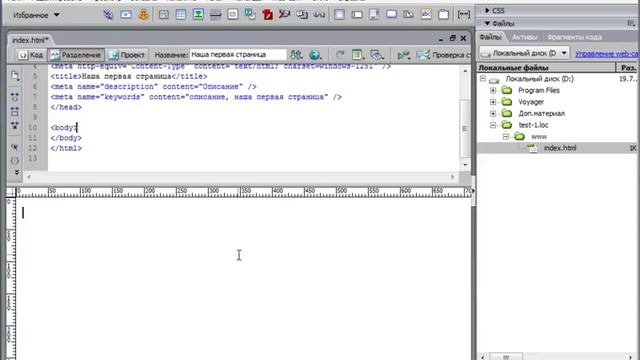Screen dimensions: 640x360
Task: Open the visual aids eye icon menu
Action: click(x=377, y=55)
